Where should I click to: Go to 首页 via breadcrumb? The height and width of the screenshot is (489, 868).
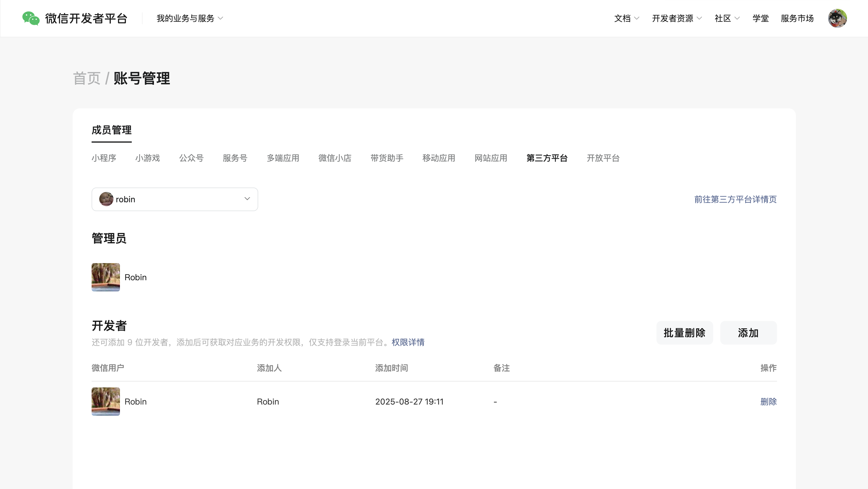coord(87,78)
